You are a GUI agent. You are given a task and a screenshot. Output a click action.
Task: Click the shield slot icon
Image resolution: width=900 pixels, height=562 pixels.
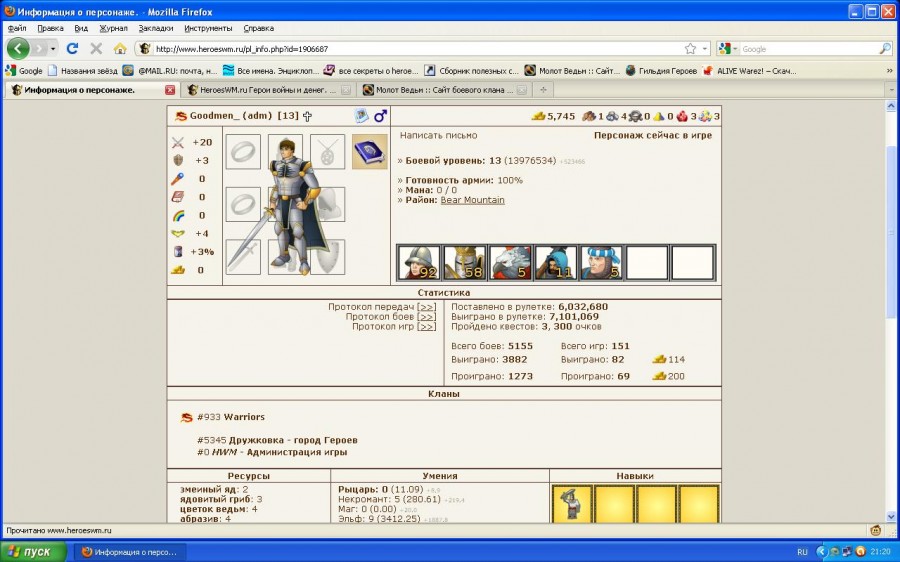328,257
